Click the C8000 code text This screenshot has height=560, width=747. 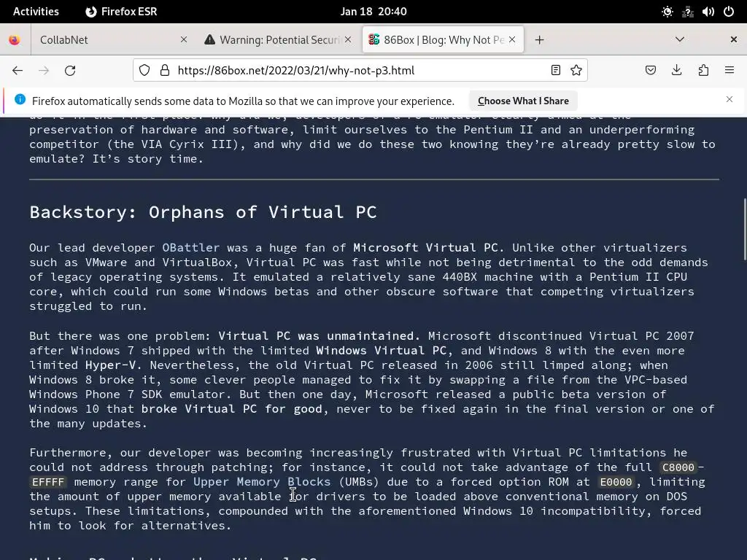click(x=678, y=467)
